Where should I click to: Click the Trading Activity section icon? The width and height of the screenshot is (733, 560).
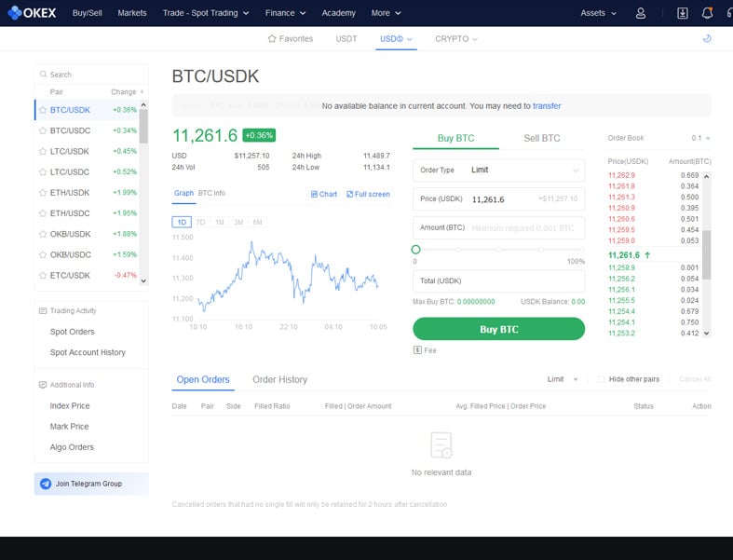tap(43, 310)
